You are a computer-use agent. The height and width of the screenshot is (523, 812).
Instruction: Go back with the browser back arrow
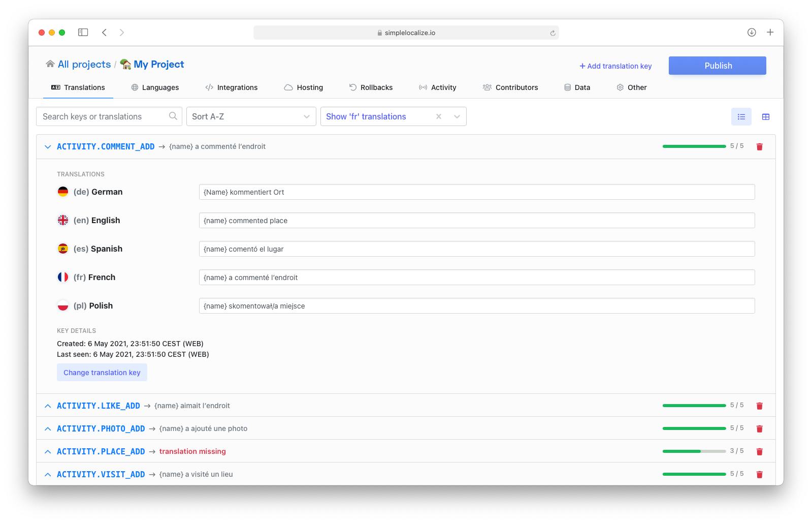[x=104, y=33]
